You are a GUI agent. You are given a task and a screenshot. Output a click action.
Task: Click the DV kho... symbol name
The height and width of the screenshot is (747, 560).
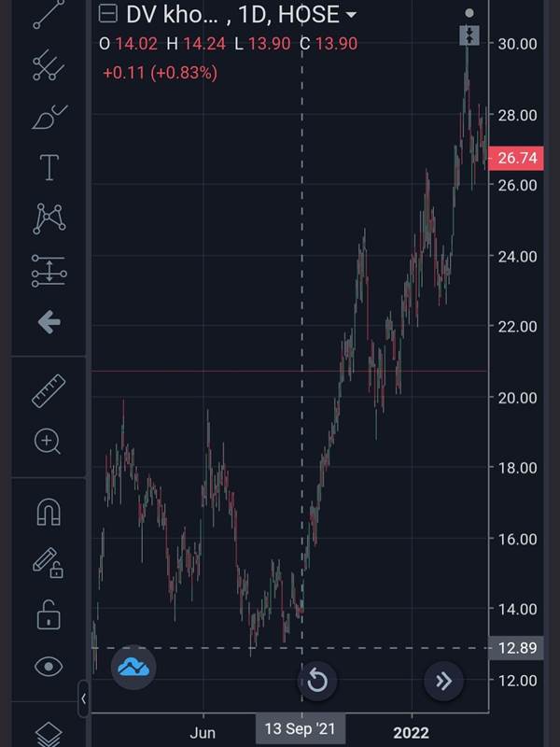click(172, 15)
